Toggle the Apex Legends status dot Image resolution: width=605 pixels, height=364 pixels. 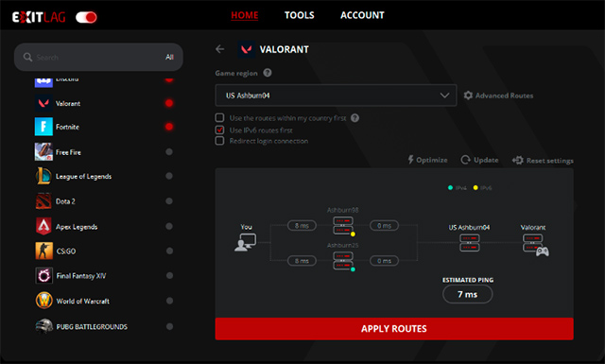point(169,226)
